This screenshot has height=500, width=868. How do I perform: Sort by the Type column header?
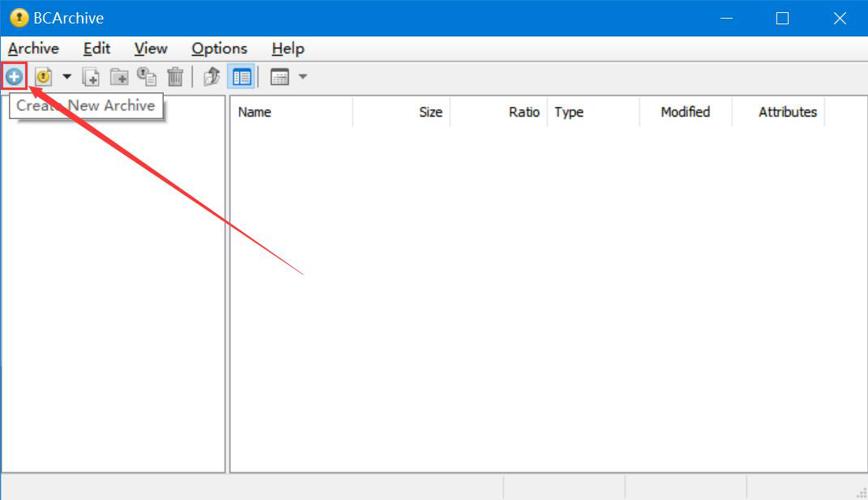593,112
